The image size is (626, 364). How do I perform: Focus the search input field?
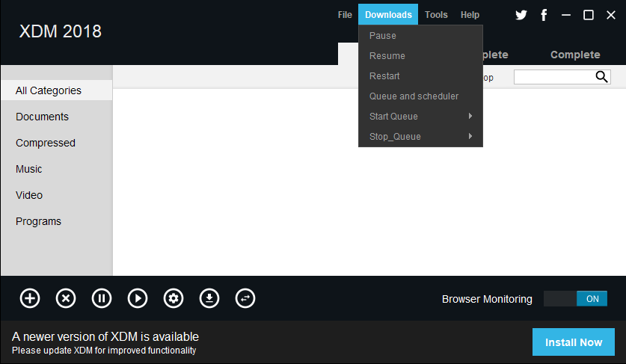click(x=562, y=77)
